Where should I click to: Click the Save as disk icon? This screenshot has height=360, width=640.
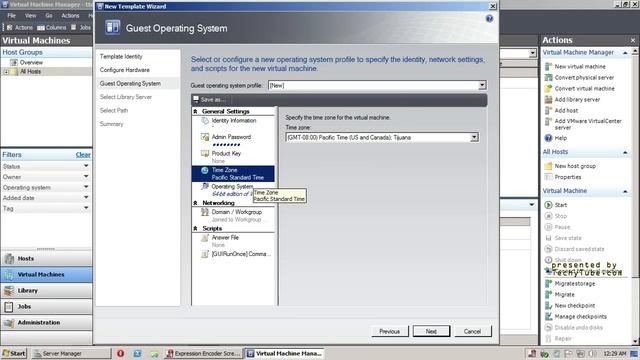pos(196,99)
